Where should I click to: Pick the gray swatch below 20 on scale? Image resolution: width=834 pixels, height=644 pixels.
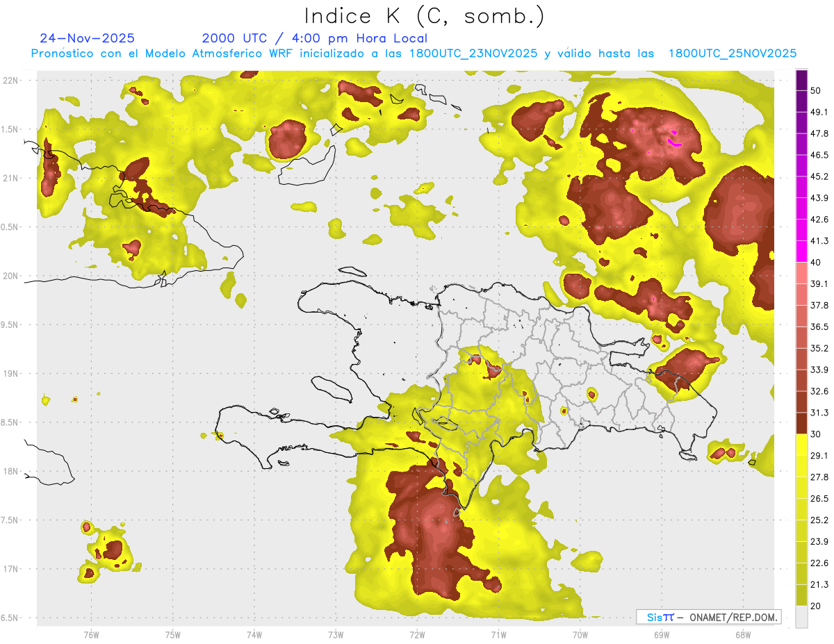[801, 617]
